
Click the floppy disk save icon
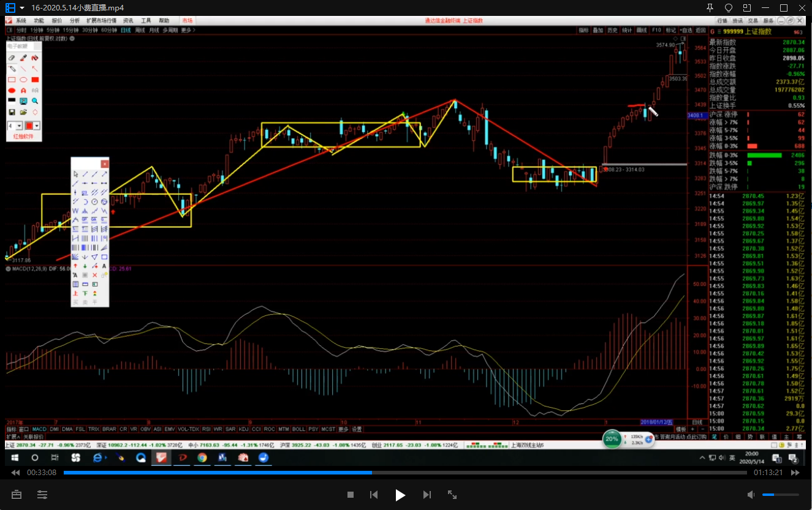point(12,112)
